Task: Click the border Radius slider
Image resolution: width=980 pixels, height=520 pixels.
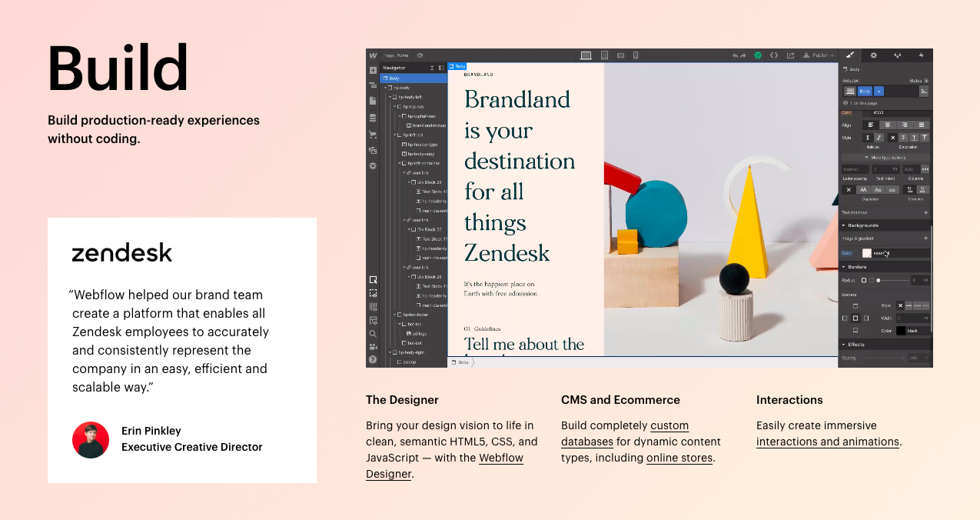Action: (x=893, y=280)
